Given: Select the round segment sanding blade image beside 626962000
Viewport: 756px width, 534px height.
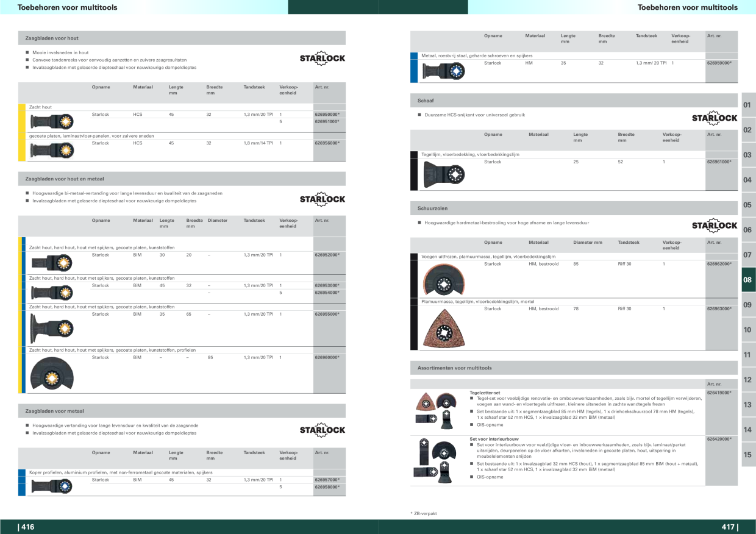Looking at the screenshot, I should click(x=444, y=279).
